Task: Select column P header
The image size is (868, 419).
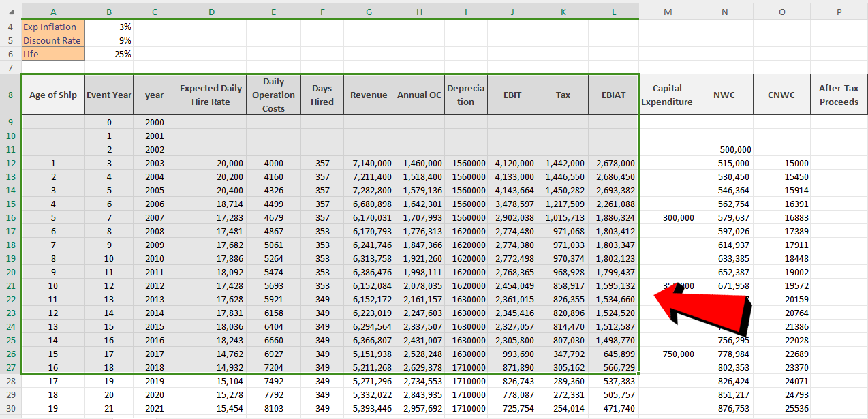Action: (x=838, y=12)
